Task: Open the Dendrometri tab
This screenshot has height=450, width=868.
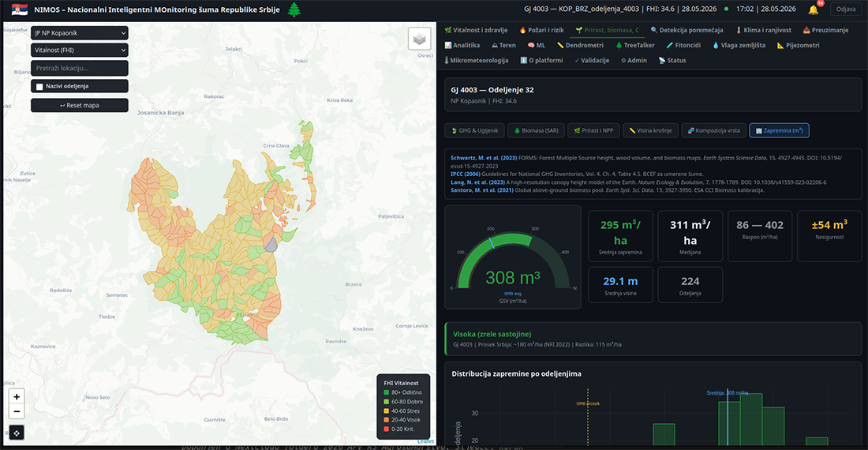Action: pyautogui.click(x=580, y=45)
